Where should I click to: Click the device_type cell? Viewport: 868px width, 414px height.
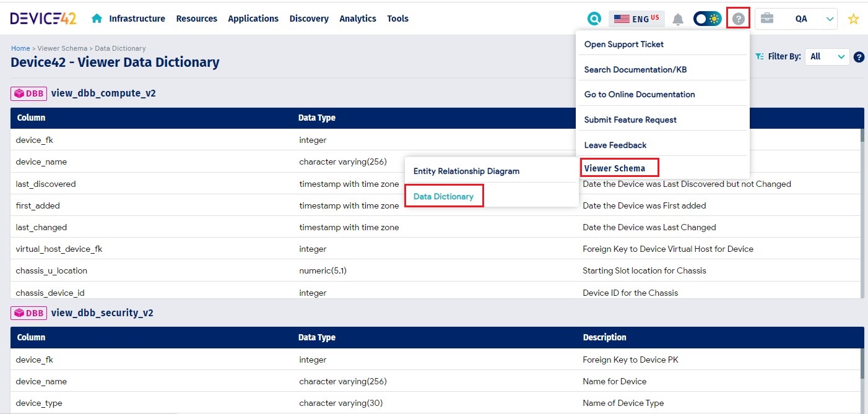click(39, 403)
